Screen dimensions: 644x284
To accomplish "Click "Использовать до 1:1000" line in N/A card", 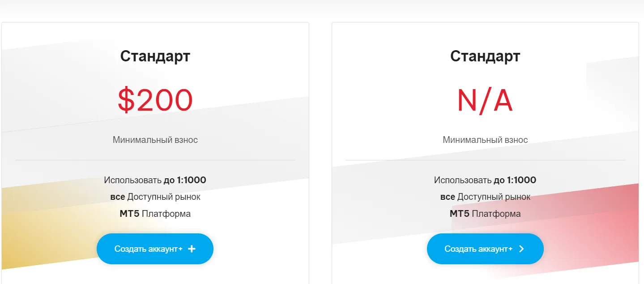I will tap(485, 180).
